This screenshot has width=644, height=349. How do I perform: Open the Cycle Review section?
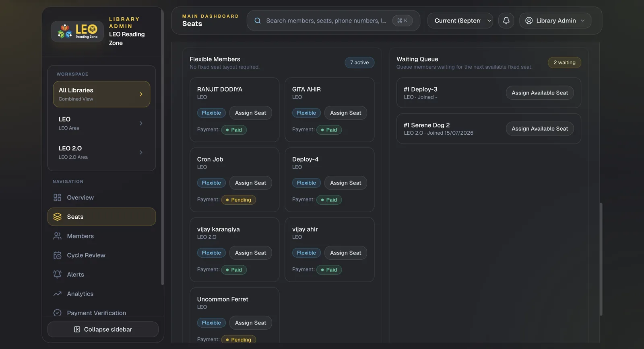pyautogui.click(x=101, y=255)
